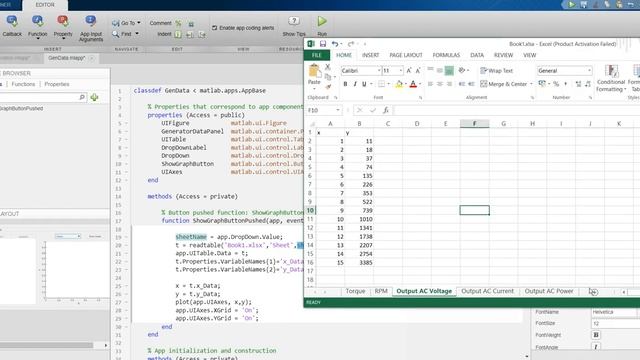Viewport: 640px width, 360px height.
Task: Toggle Bold formatting in Excel
Action: point(345,84)
